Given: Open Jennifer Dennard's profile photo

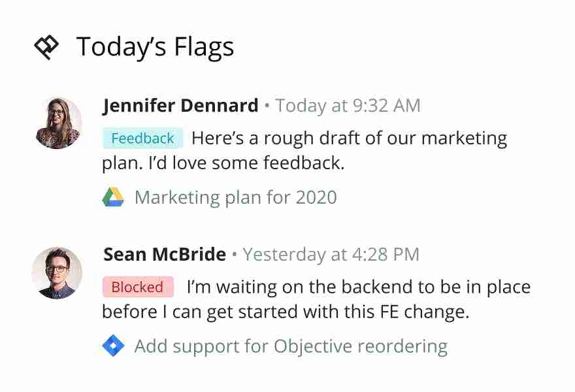Looking at the screenshot, I should point(58,123).
